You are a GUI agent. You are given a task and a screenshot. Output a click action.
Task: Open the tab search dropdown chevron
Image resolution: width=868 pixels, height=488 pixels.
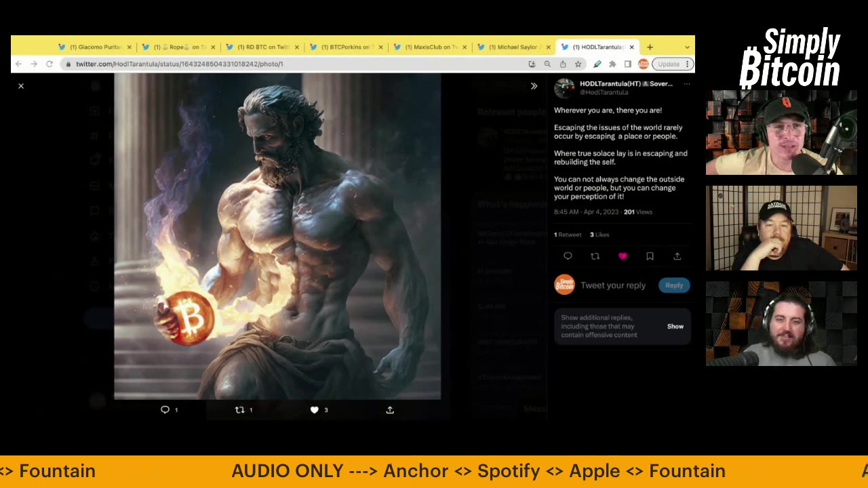click(x=687, y=47)
